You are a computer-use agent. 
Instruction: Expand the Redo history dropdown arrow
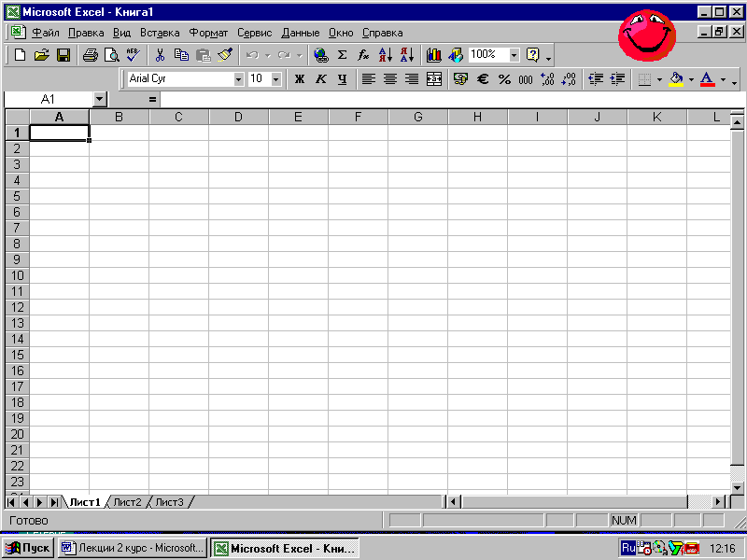click(x=300, y=56)
